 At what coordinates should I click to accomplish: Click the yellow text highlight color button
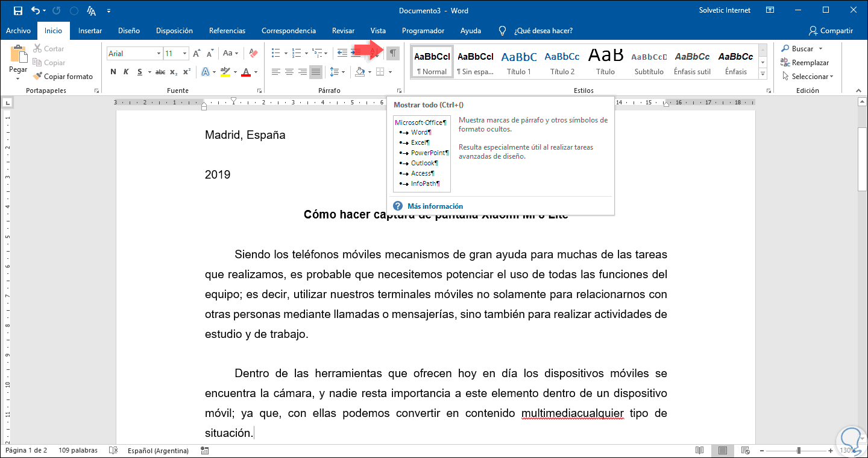coord(225,72)
